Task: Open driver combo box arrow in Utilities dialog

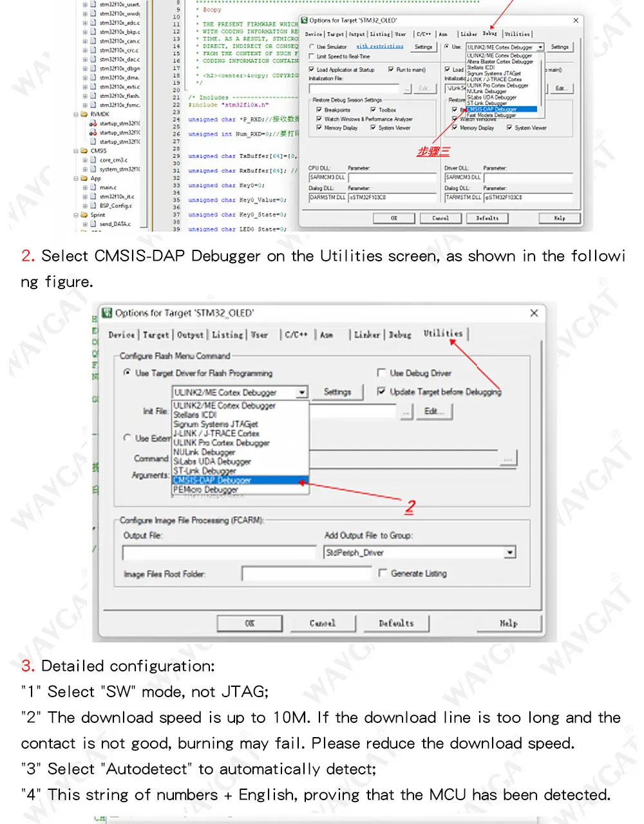Action: (x=301, y=392)
